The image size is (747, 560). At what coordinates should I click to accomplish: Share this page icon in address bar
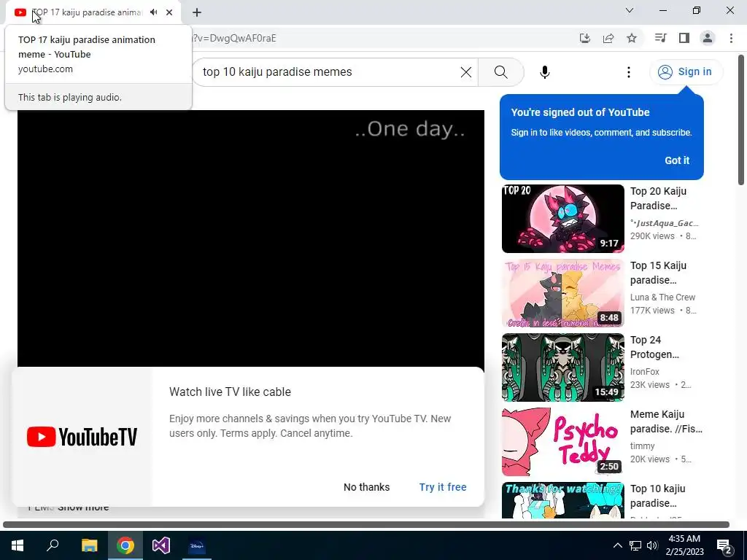coord(608,38)
